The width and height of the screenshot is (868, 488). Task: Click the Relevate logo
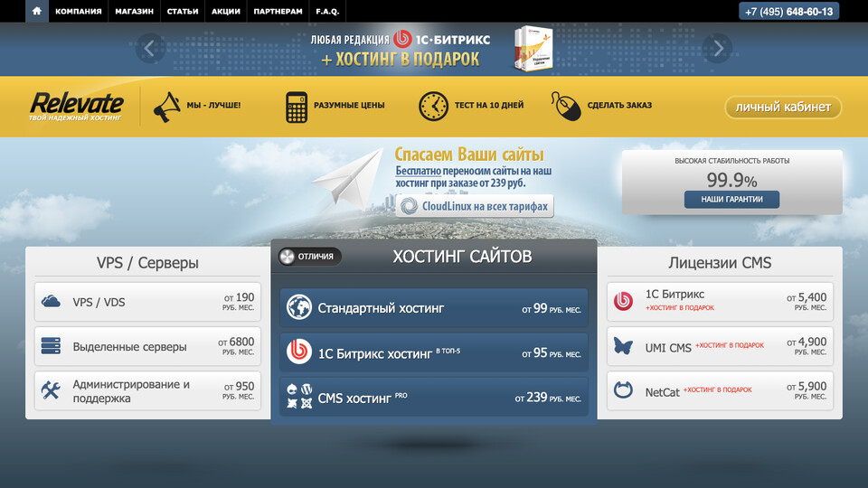tap(76, 106)
